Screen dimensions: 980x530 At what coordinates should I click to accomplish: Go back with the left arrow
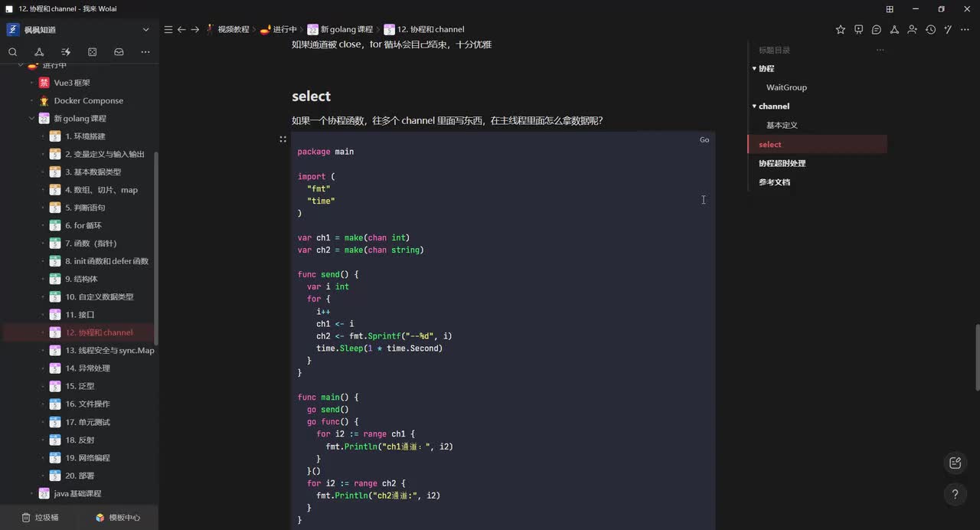(181, 29)
